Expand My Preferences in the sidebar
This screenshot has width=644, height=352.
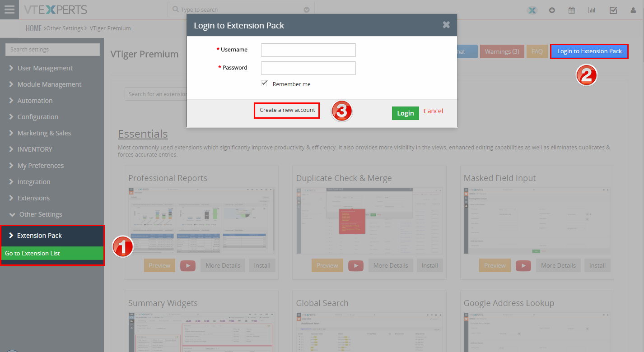coord(36,166)
